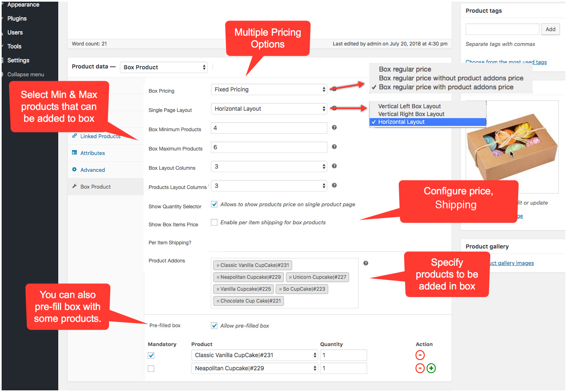Screen dimensions: 576x392
Task: Click the Box Product wrench icon
Action: pos(75,186)
